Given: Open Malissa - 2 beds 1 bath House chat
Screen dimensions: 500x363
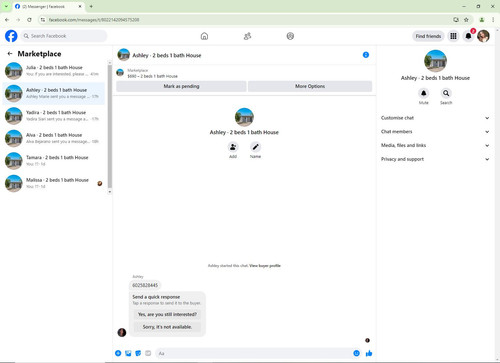Looking at the screenshot, I should point(54,183).
